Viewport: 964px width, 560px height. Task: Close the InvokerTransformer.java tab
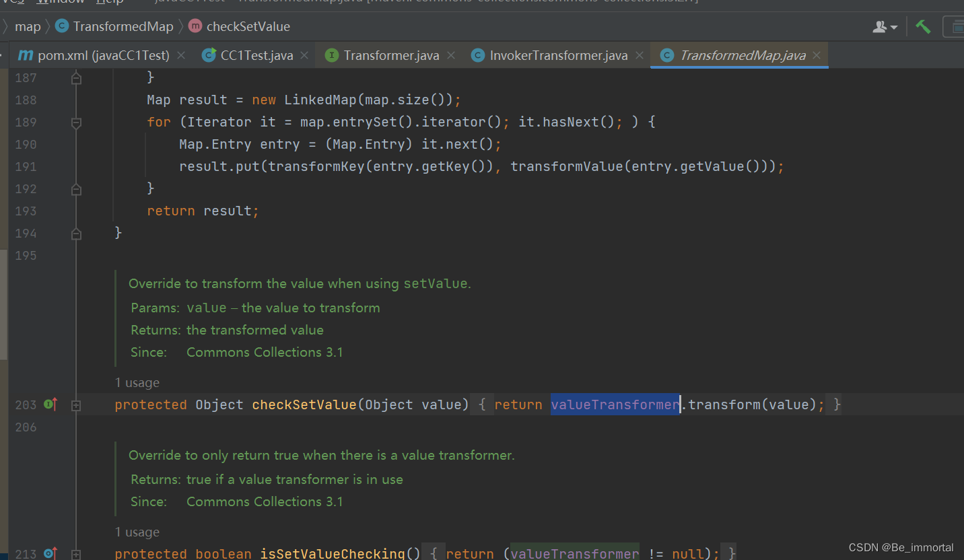640,55
